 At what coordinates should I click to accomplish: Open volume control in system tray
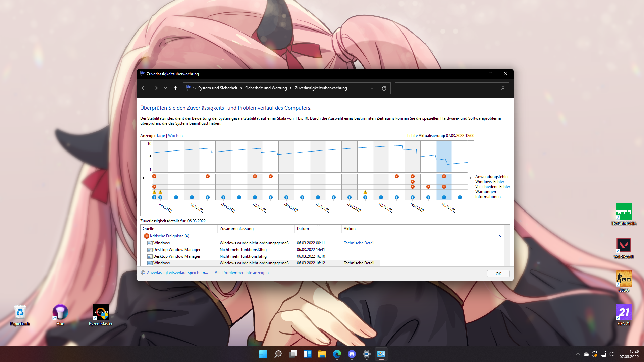611,354
